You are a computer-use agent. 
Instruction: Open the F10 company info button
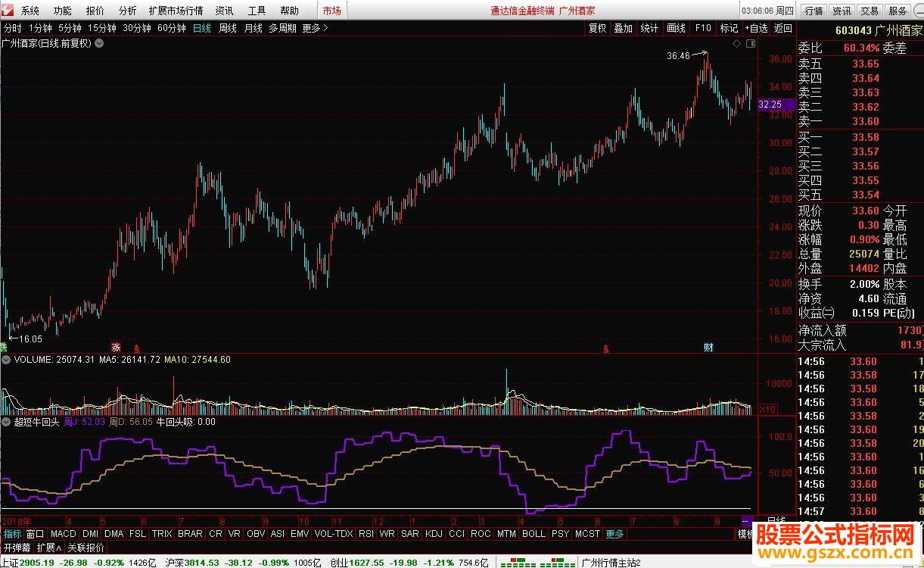[x=703, y=28]
